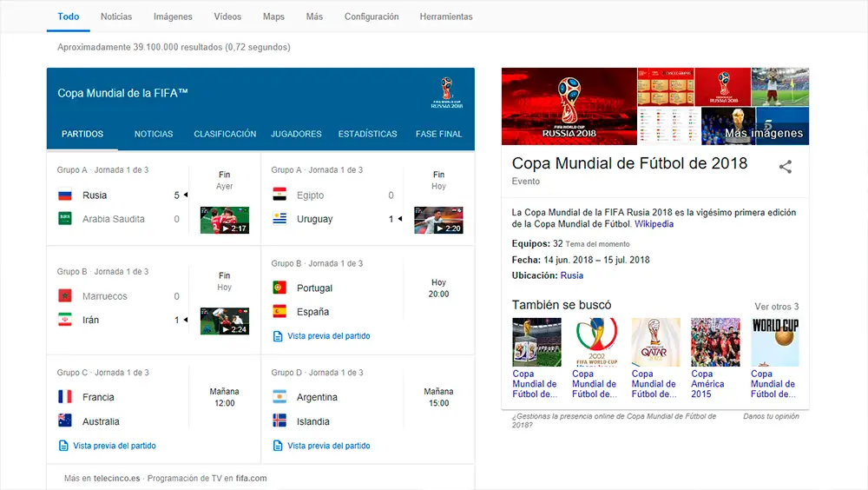Image resolution: width=868 pixels, height=490 pixels.
Task: Click the Mañana 15:00 match time
Action: [x=438, y=397]
